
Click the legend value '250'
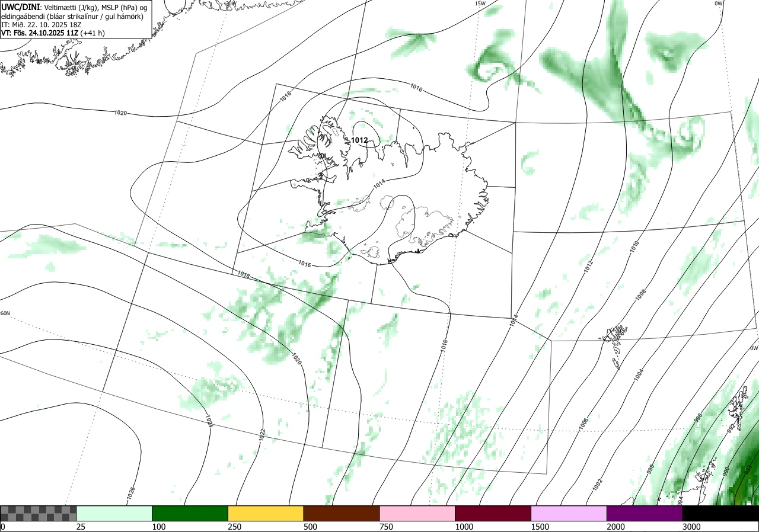pos(234,527)
